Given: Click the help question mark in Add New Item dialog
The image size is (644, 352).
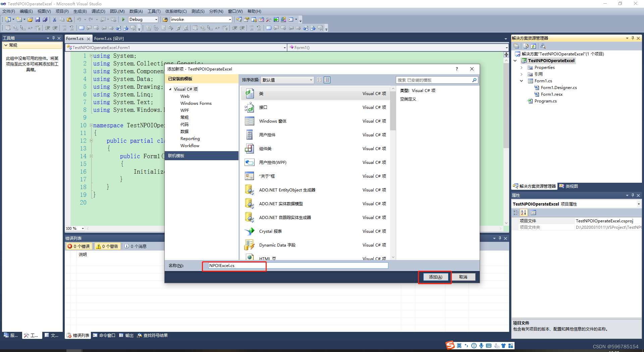Looking at the screenshot, I should tap(457, 69).
